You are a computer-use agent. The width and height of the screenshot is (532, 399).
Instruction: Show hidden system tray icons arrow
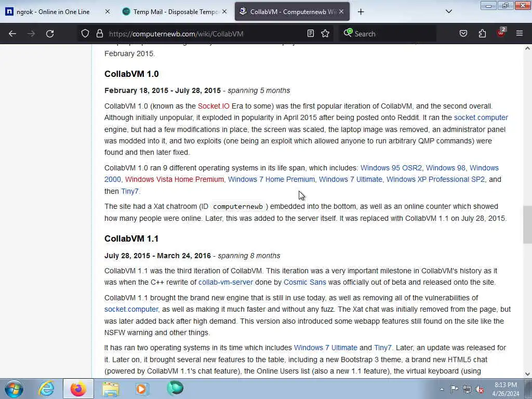442,390
